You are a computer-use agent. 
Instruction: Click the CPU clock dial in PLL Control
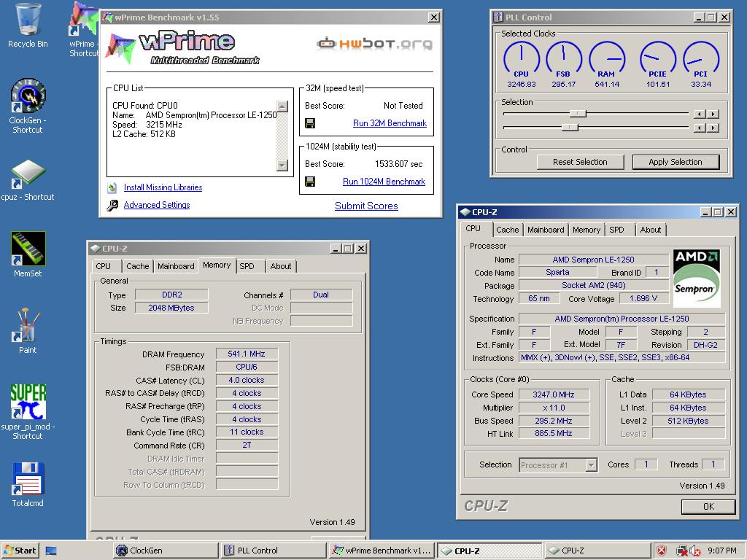click(x=521, y=58)
